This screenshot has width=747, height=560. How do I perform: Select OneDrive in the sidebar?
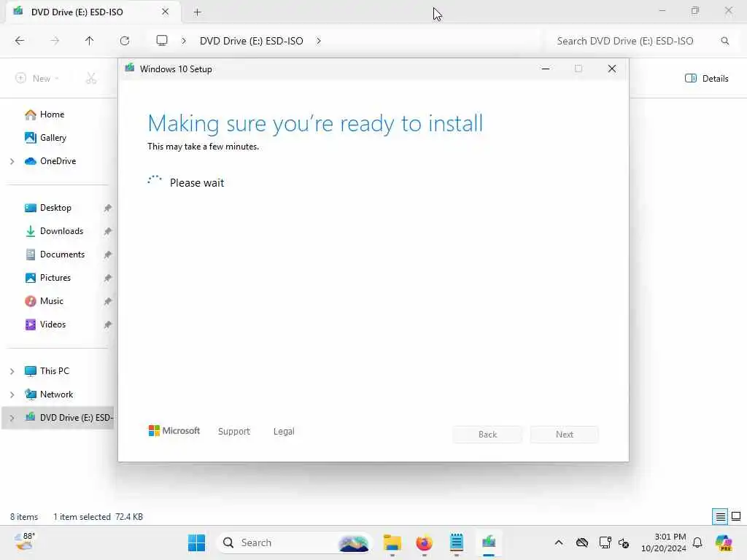(58, 161)
